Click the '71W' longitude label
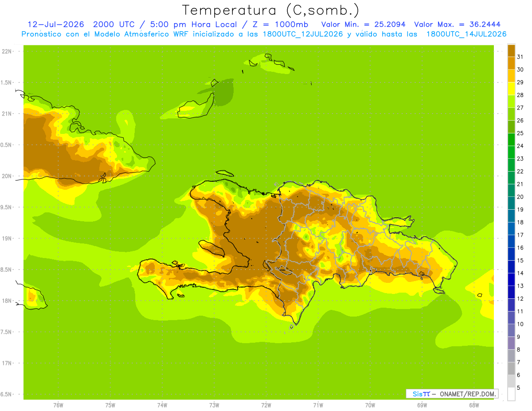 point(318,405)
